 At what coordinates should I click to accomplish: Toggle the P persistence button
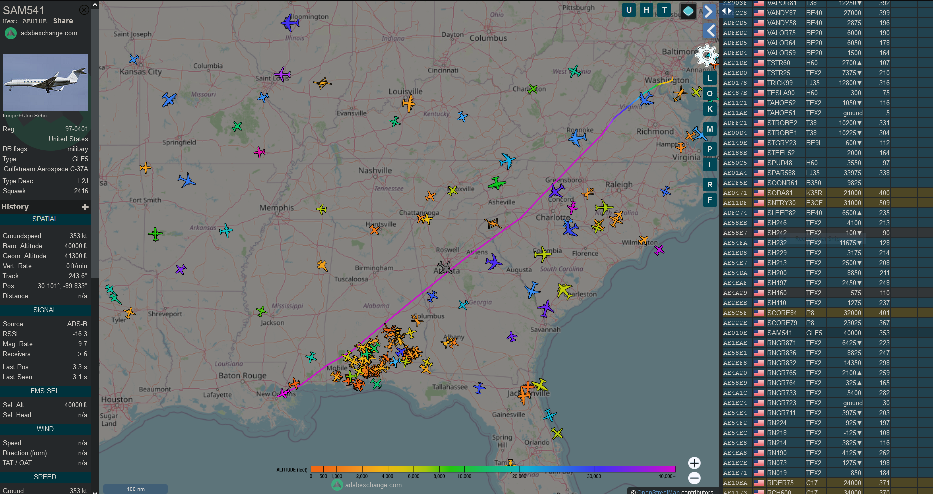(709, 149)
